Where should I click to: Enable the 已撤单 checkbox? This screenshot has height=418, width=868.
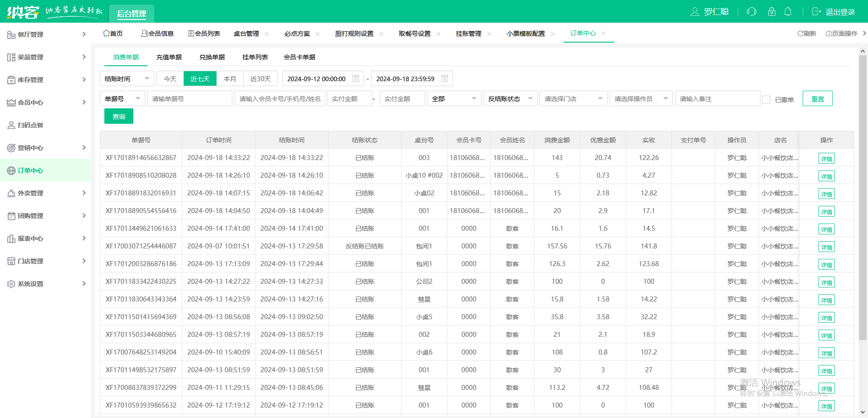pos(766,99)
